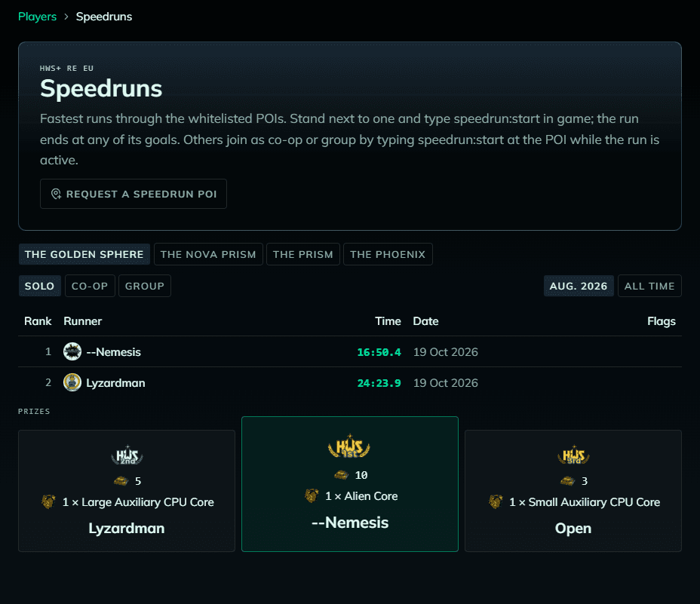This screenshot has height=604, width=700.
Task: Click the HWS 2nd place trophy badge
Action: 127,455
